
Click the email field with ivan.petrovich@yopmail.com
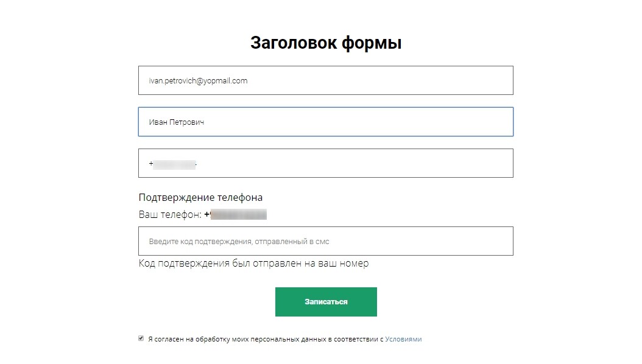325,80
